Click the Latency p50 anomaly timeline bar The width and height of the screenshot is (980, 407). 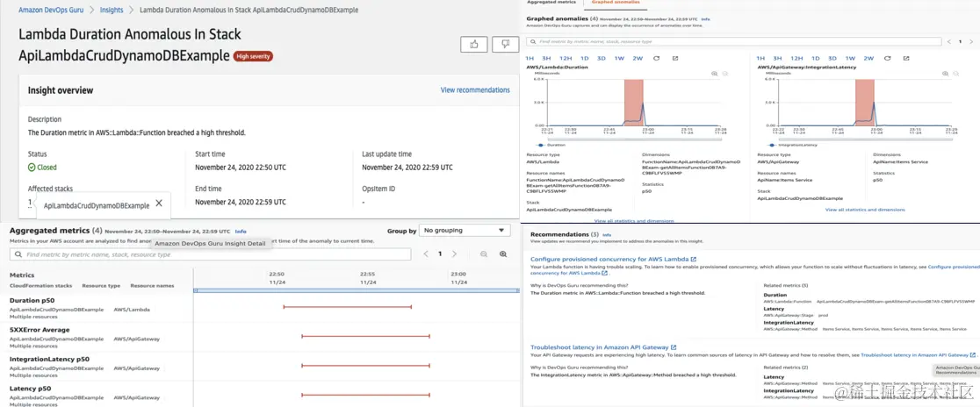tap(365, 395)
